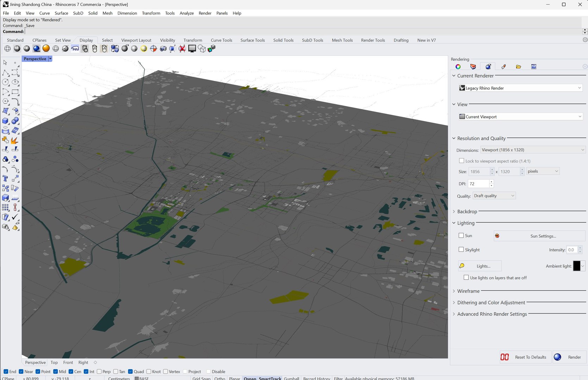The image size is (588, 380).
Task: Open the paintbrush tab in Rendering panel
Action: (503, 66)
